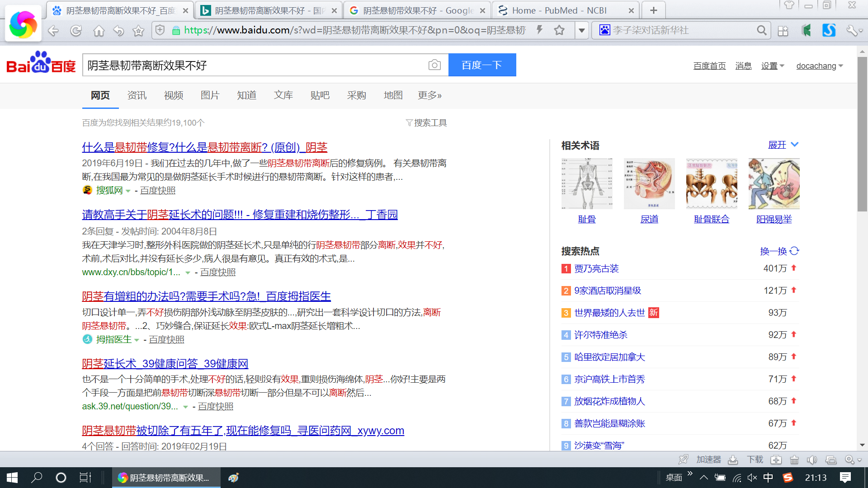Open the extensions grid icon in toolbar
868x488 pixels.
(x=783, y=31)
